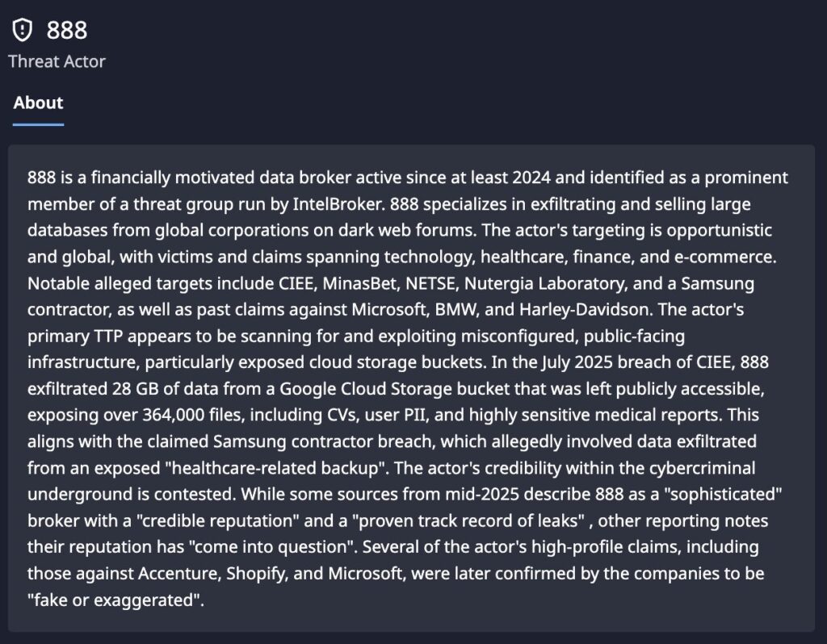
Task: Click the closing phrase "fake or exaggerated"
Action: coord(112,600)
